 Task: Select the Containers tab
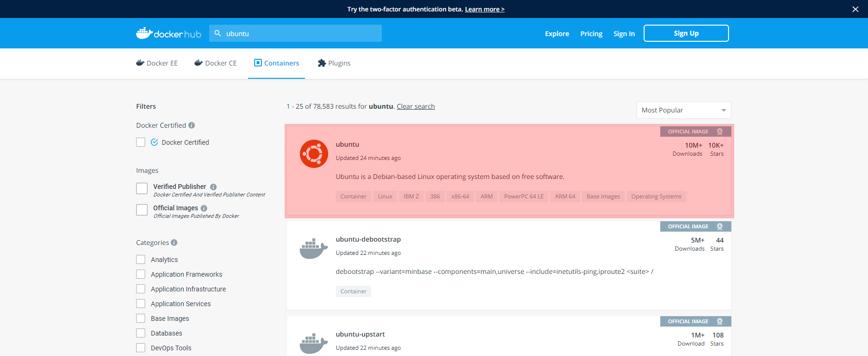[277, 63]
